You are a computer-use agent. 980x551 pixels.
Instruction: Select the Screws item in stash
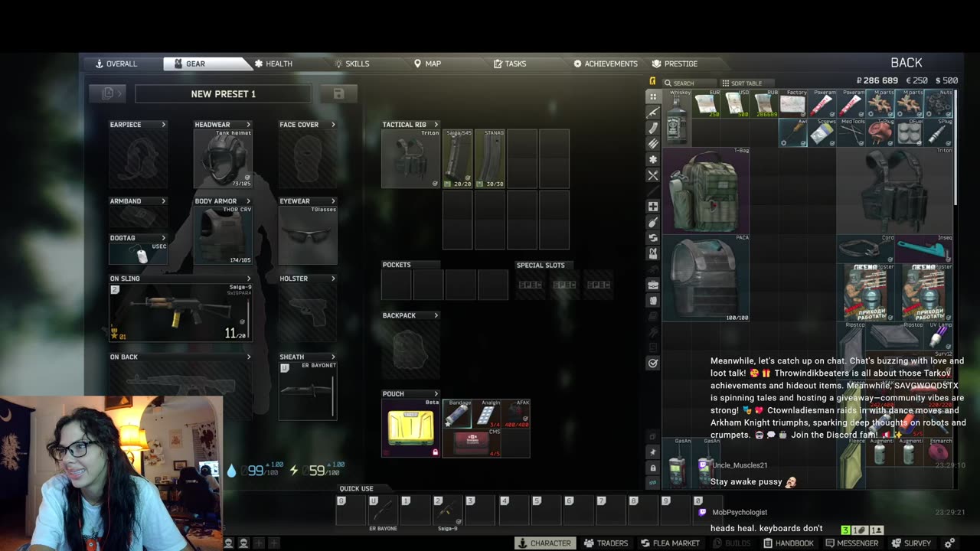(x=822, y=132)
